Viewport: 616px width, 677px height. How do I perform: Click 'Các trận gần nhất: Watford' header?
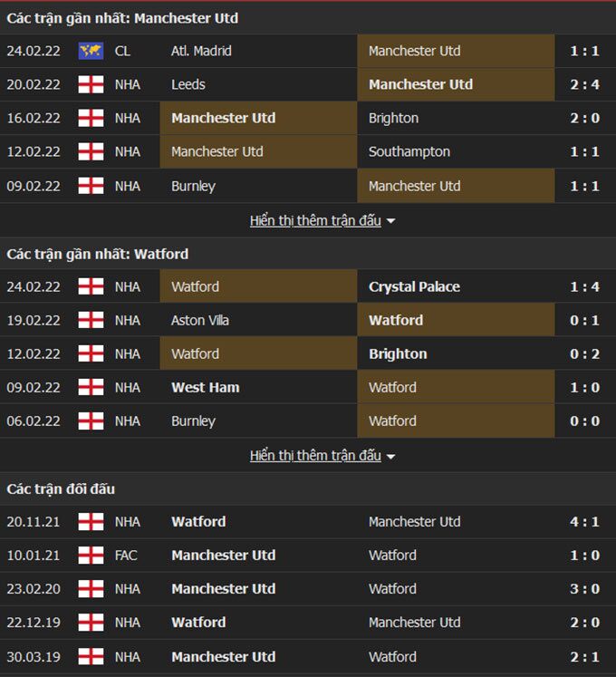point(98,254)
